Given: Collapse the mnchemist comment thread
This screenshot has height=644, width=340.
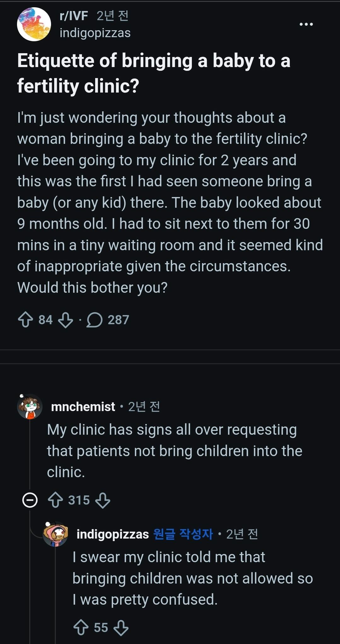Looking at the screenshot, I should (30, 500).
